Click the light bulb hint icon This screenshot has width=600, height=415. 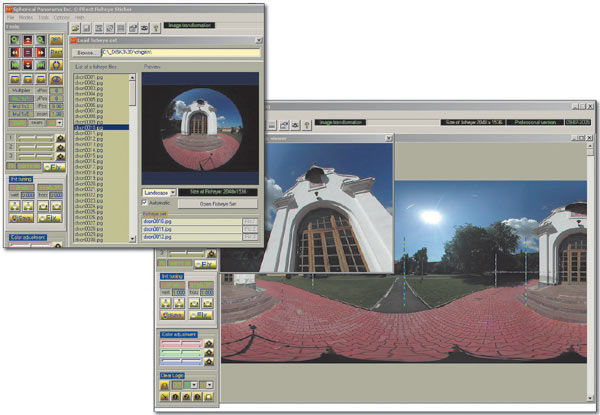coord(156,28)
